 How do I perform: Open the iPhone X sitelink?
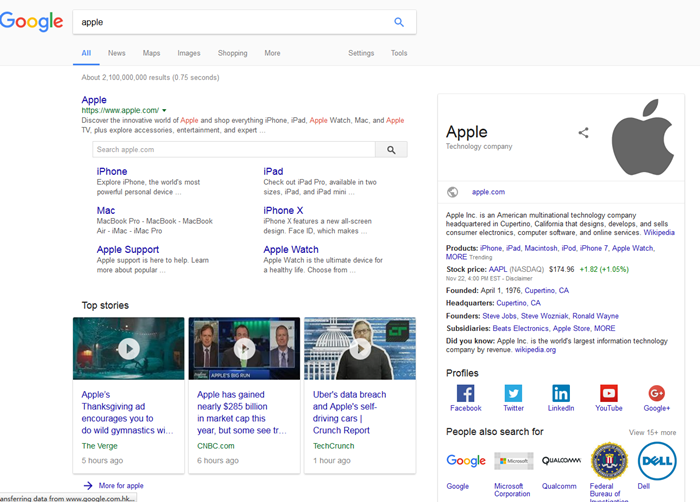point(283,211)
